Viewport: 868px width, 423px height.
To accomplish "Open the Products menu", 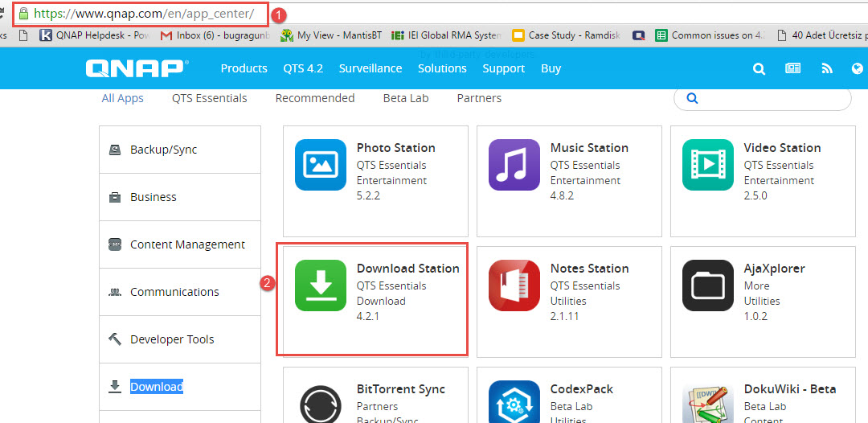I will [244, 68].
